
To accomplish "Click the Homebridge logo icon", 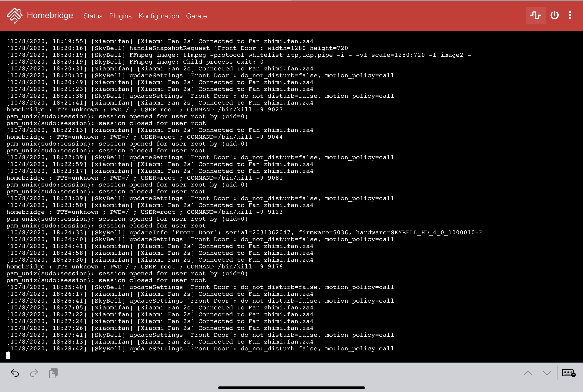I will click(15, 16).
